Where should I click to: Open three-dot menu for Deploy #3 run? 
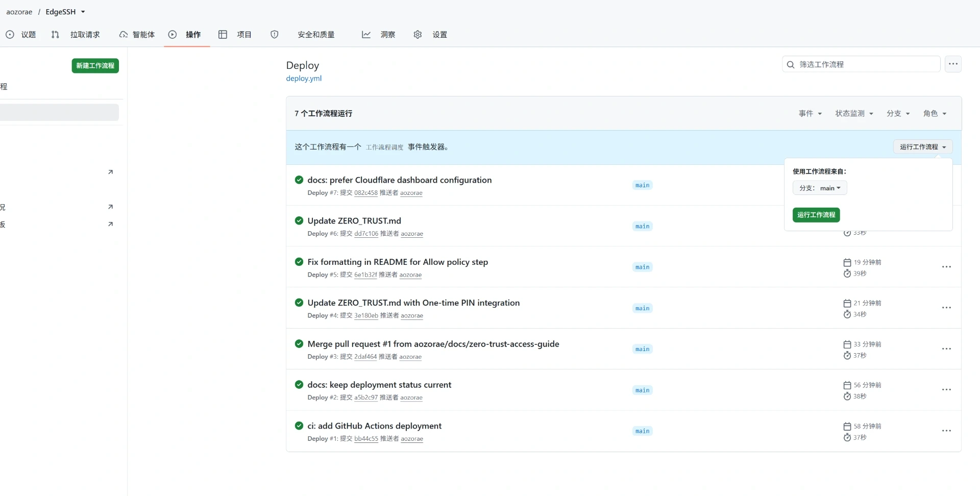coord(946,349)
